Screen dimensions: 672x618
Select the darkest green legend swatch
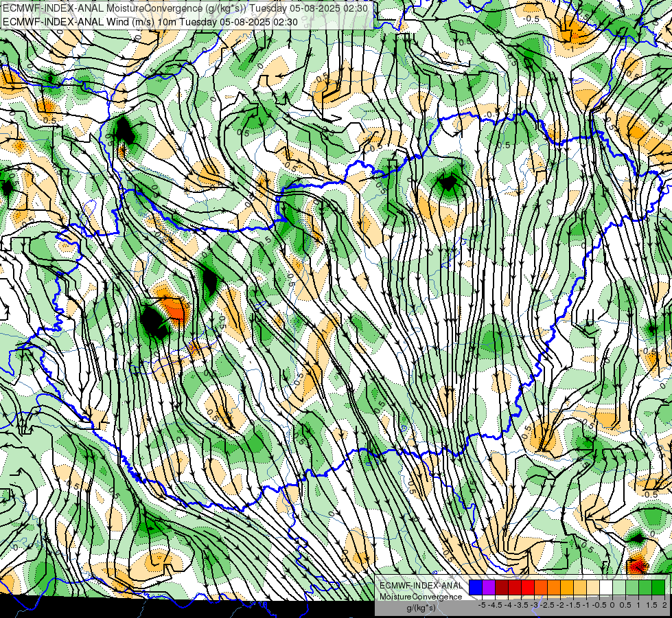658,587
